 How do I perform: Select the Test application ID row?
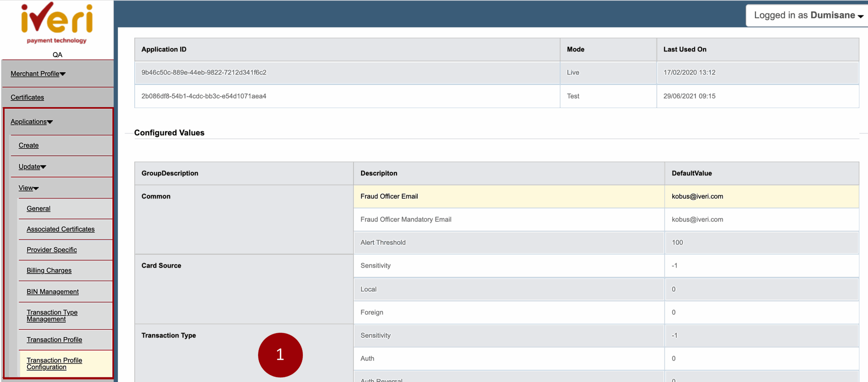tap(204, 96)
